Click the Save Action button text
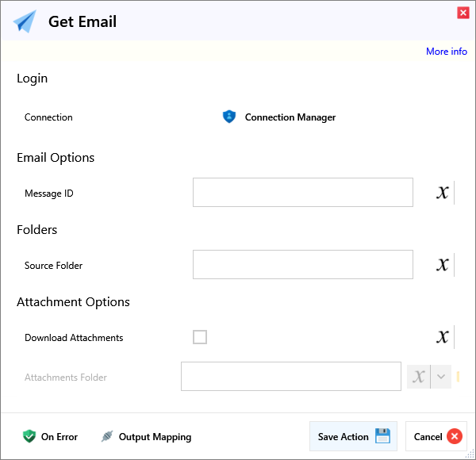Screen dimensions: 476x460 click(x=343, y=437)
